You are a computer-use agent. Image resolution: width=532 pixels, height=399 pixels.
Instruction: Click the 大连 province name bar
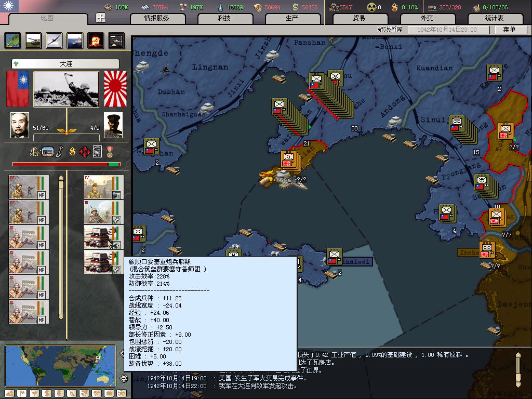pos(65,64)
